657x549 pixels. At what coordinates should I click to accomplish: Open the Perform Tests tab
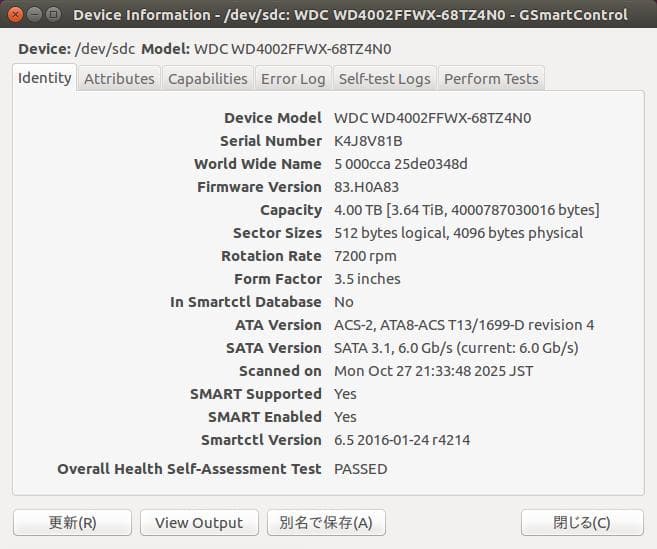(x=491, y=79)
